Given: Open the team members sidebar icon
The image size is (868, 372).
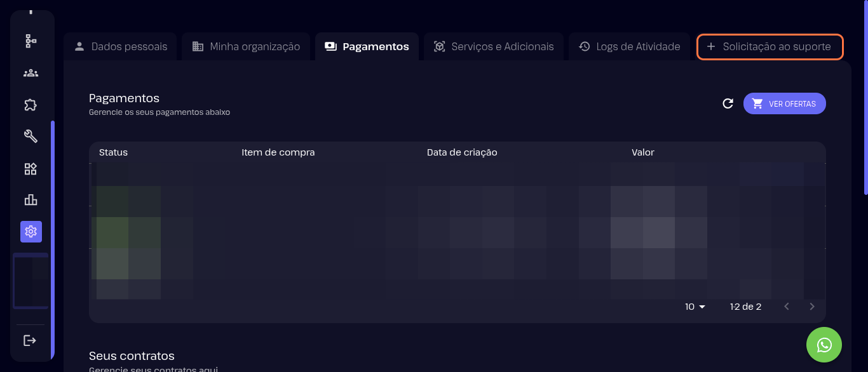Looking at the screenshot, I should 31,73.
